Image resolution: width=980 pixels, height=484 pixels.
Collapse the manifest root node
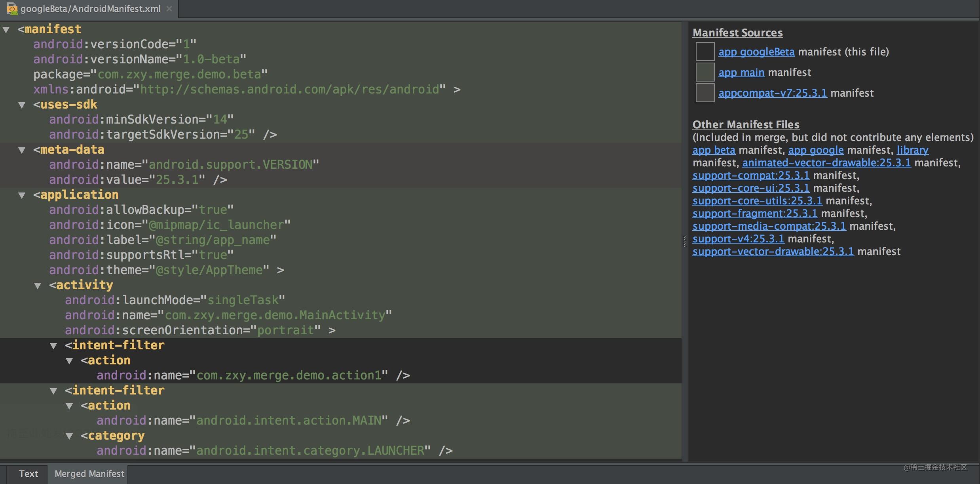pyautogui.click(x=6, y=30)
